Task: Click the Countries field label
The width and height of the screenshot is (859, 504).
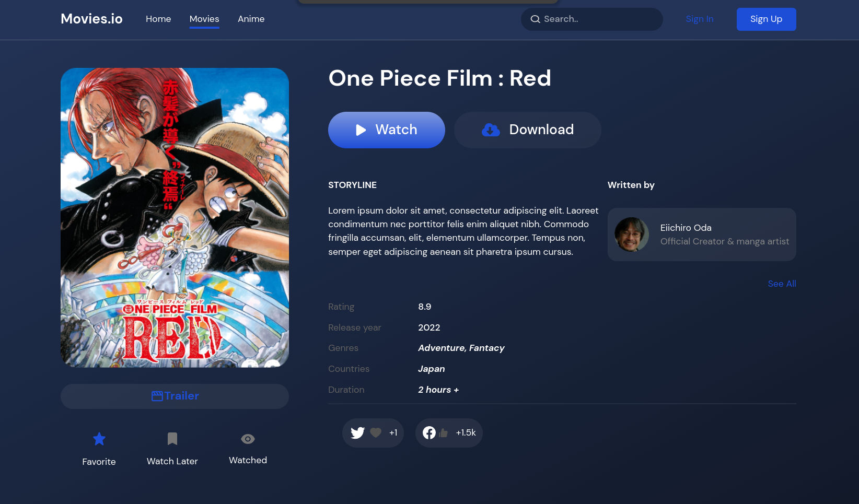Action: (349, 369)
